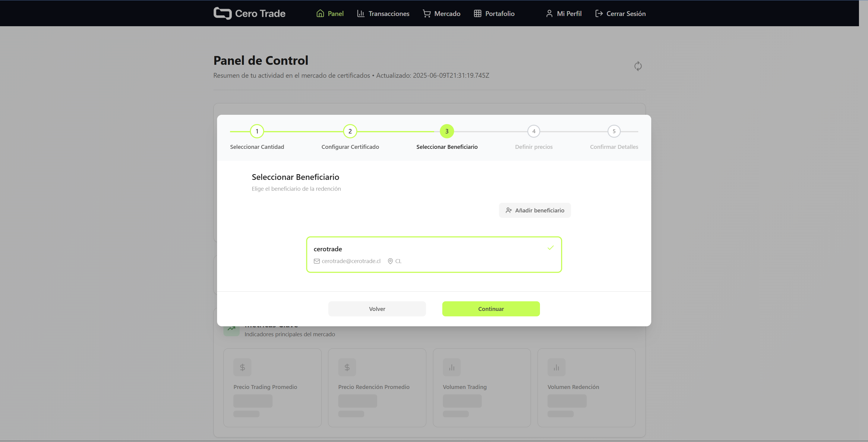Click step 4 Definir precios circle

point(534,131)
